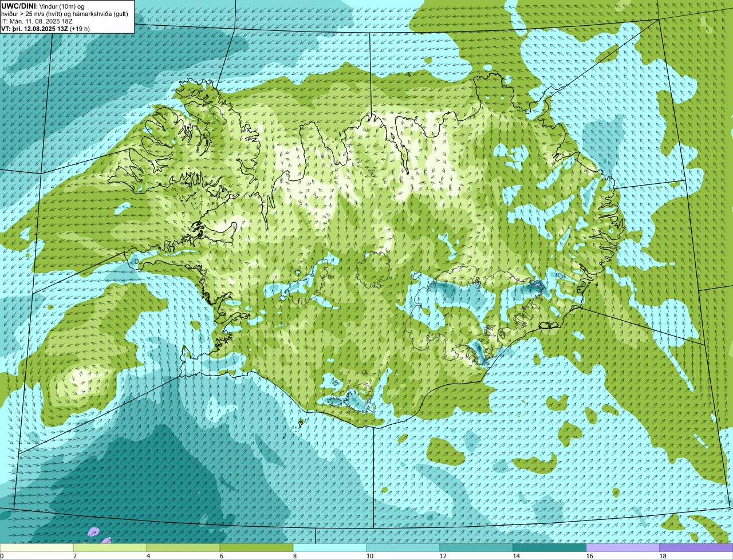Click the aqua 10–12 m/s legend swatch
733x560 pixels.
tap(403, 548)
